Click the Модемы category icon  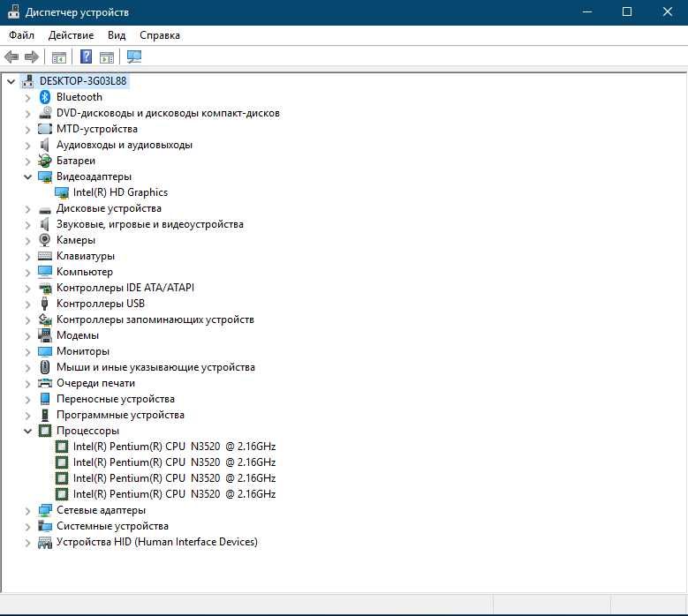coord(45,335)
